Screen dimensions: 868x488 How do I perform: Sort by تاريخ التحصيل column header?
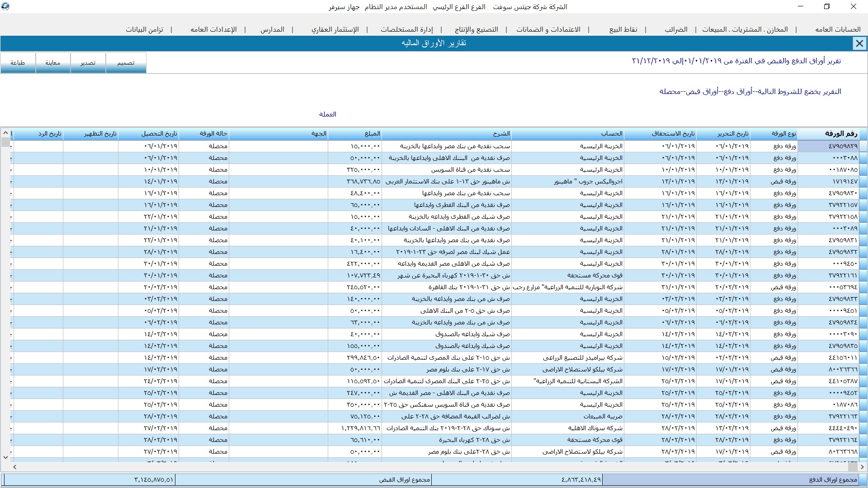(x=149, y=134)
